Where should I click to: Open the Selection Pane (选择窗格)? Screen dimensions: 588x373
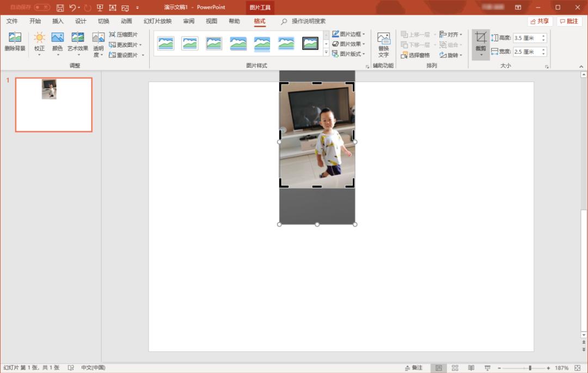[x=415, y=55]
